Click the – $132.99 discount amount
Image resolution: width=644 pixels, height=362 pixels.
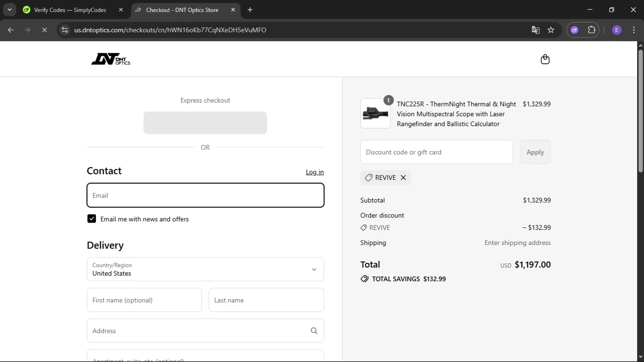pyautogui.click(x=537, y=228)
